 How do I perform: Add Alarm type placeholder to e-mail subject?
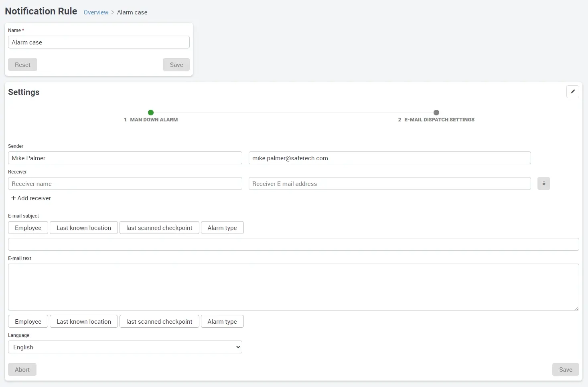(x=222, y=228)
